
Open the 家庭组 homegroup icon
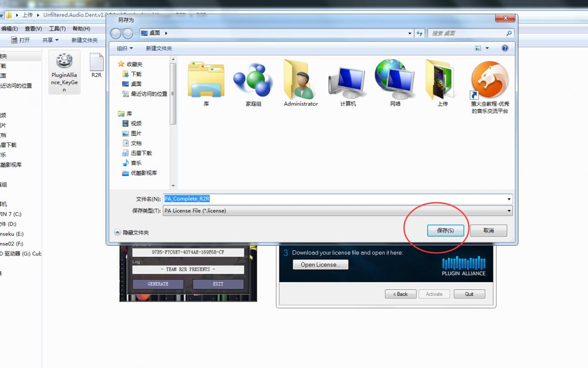(x=253, y=84)
